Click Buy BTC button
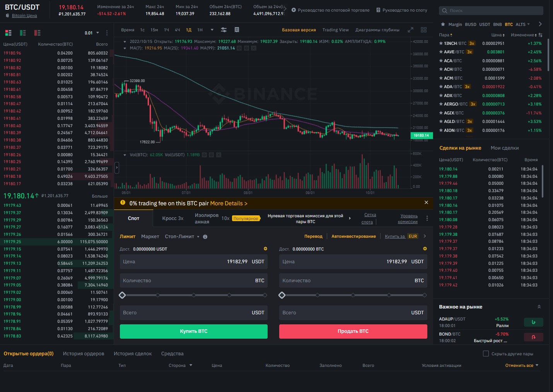The height and width of the screenshot is (392, 553). point(194,331)
